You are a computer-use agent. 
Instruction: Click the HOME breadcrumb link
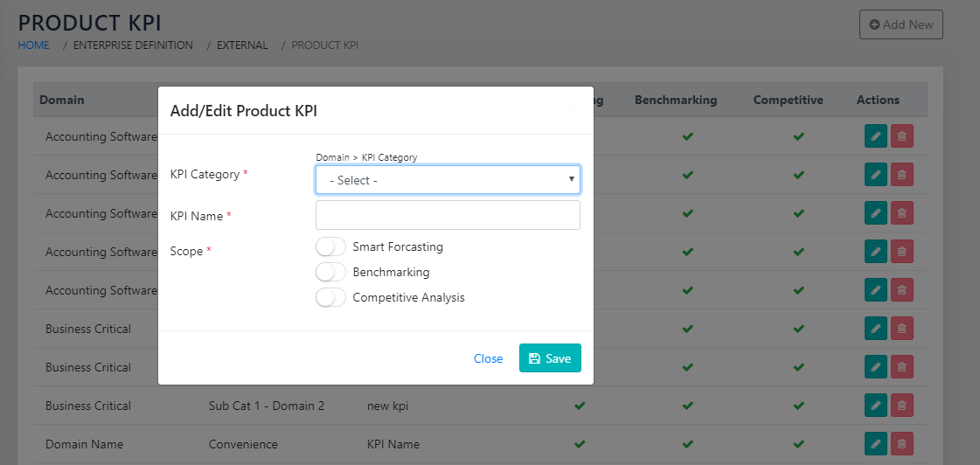(33, 45)
